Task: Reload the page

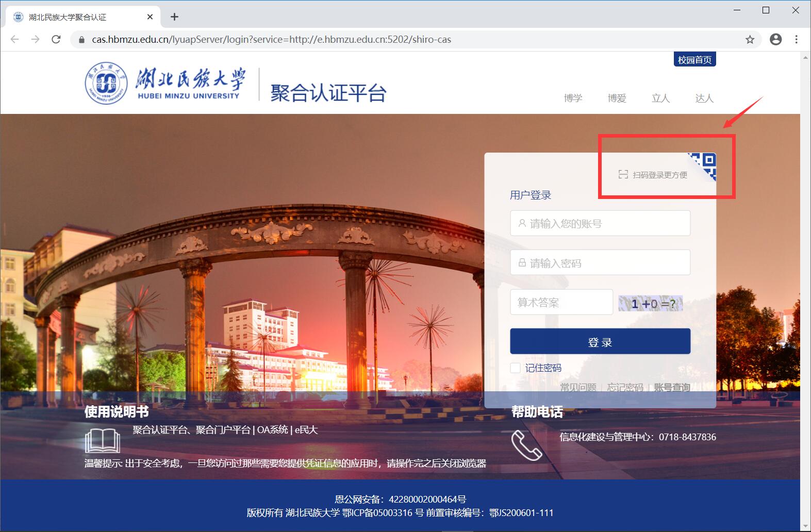Action: tap(56, 40)
